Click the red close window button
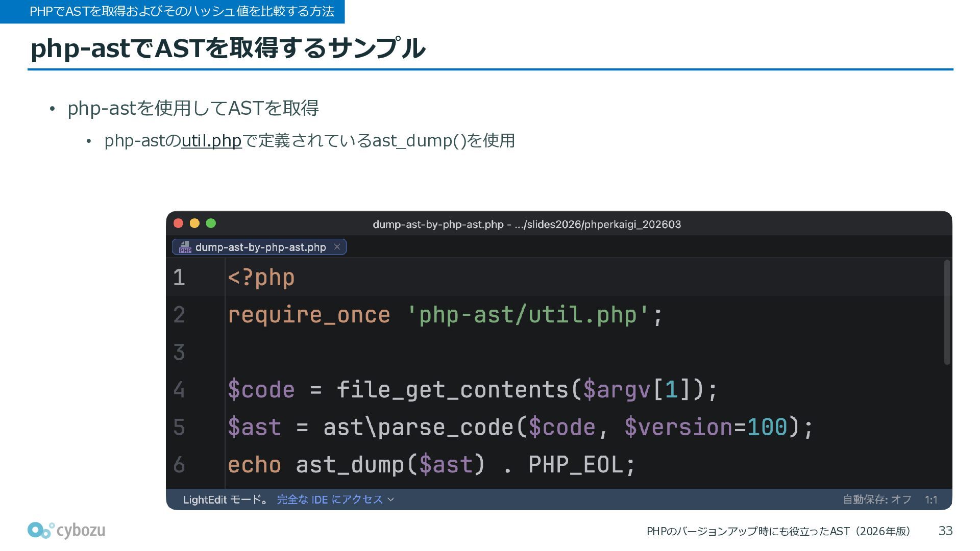The height and width of the screenshot is (551, 980). 178,223
